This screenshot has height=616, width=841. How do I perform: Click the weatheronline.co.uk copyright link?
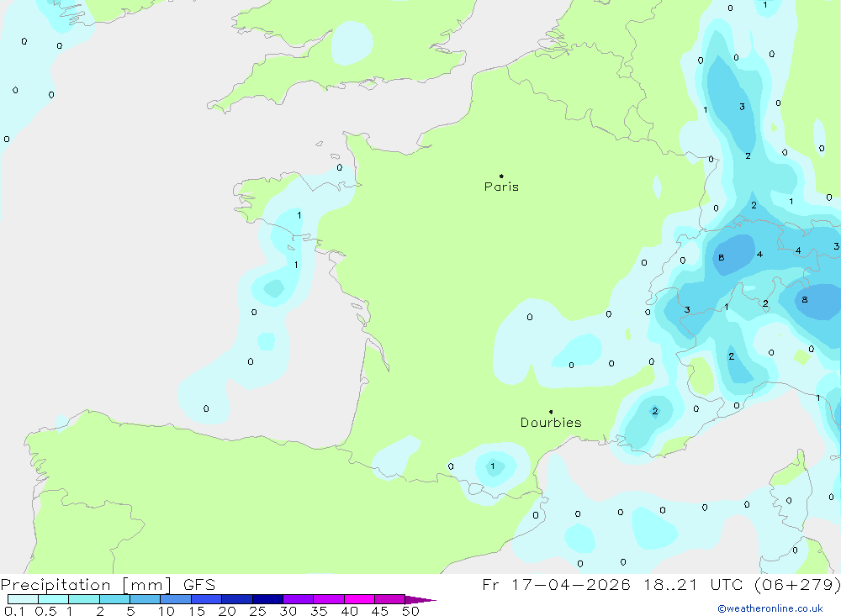click(770, 608)
